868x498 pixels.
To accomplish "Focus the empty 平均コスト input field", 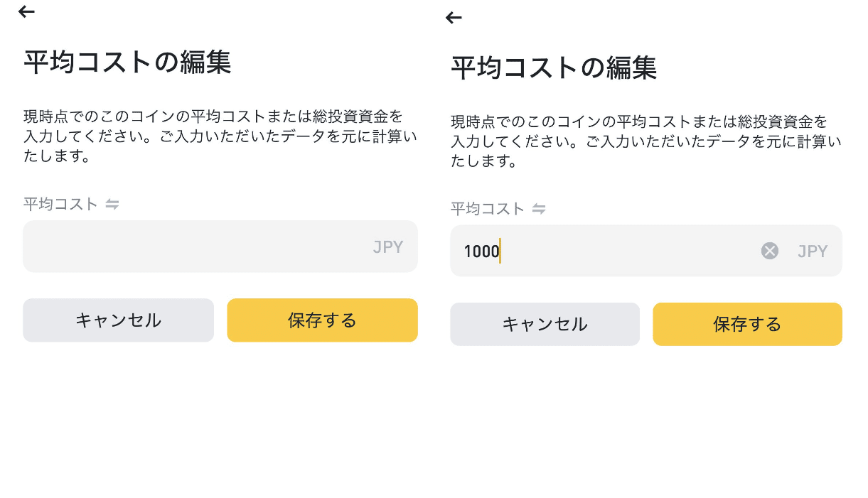I will [220, 247].
